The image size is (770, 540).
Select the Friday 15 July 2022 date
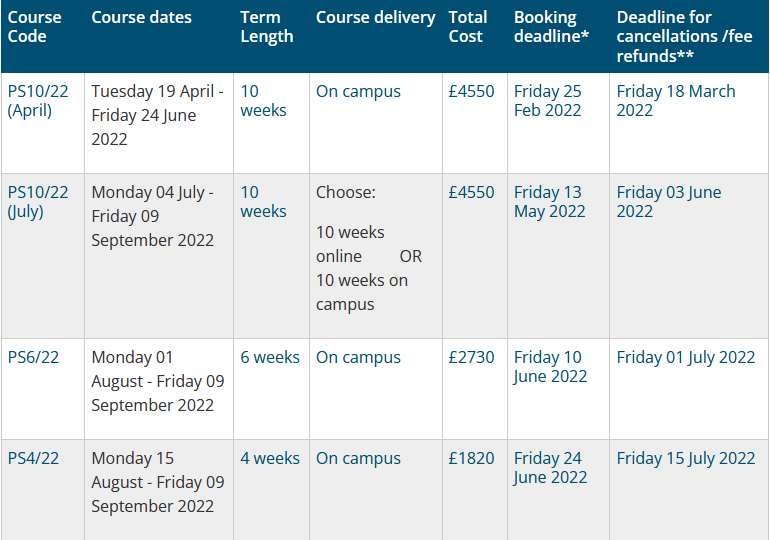[686, 459]
